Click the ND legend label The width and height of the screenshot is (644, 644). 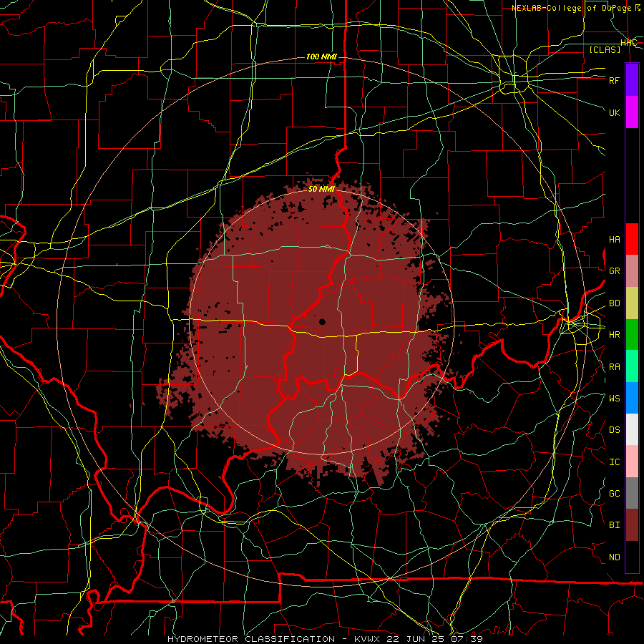pyautogui.click(x=615, y=557)
